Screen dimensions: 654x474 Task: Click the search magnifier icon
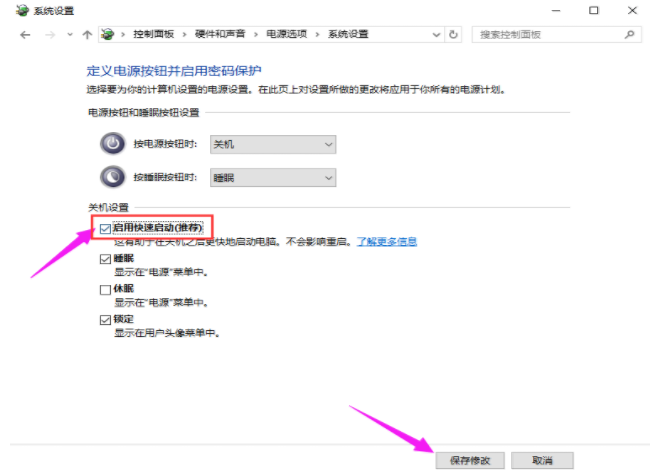point(630,34)
